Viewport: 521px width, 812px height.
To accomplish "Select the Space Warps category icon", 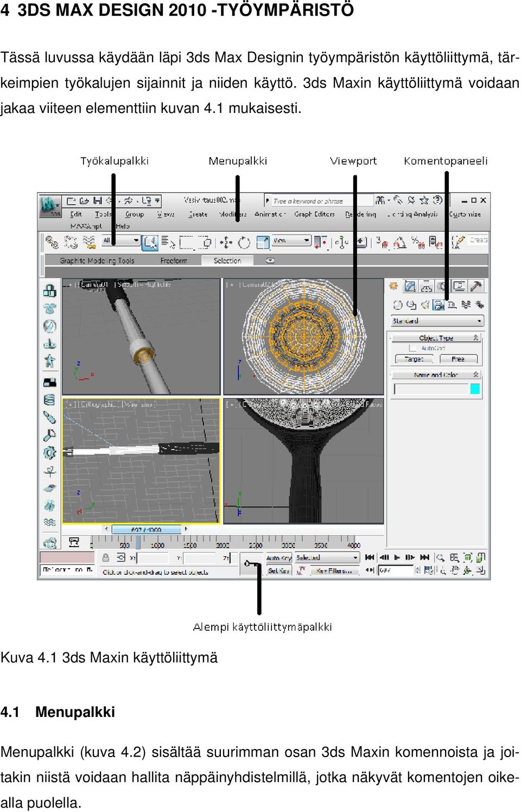I will 466,305.
